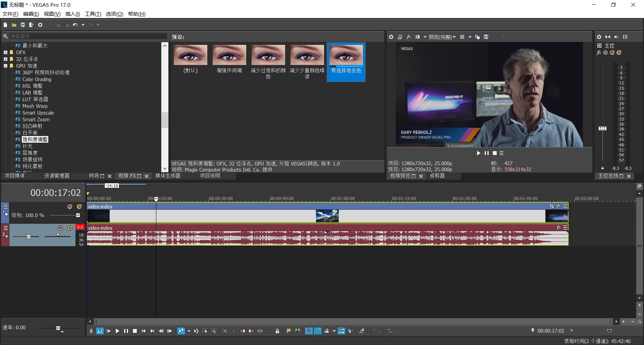Open the 工具(T) menu
The image size is (644, 345).
(x=93, y=14)
